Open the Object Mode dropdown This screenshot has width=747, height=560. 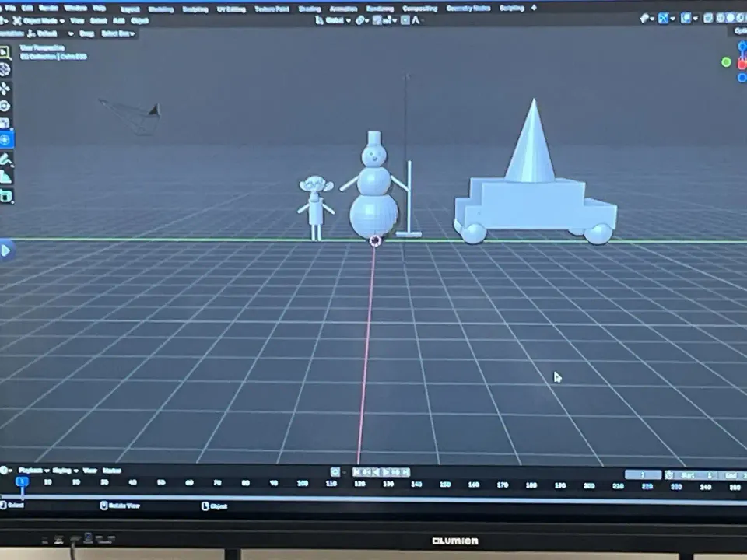[x=39, y=21]
